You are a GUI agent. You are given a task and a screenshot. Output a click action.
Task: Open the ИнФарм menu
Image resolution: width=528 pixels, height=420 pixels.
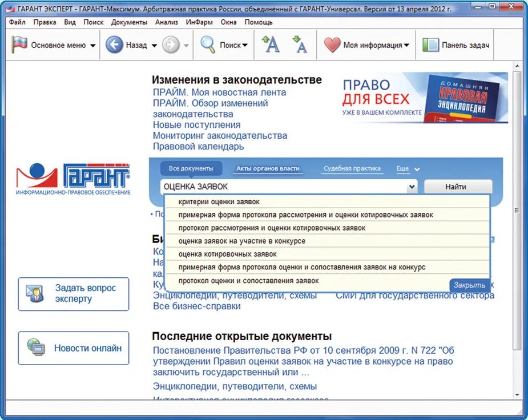point(199,22)
